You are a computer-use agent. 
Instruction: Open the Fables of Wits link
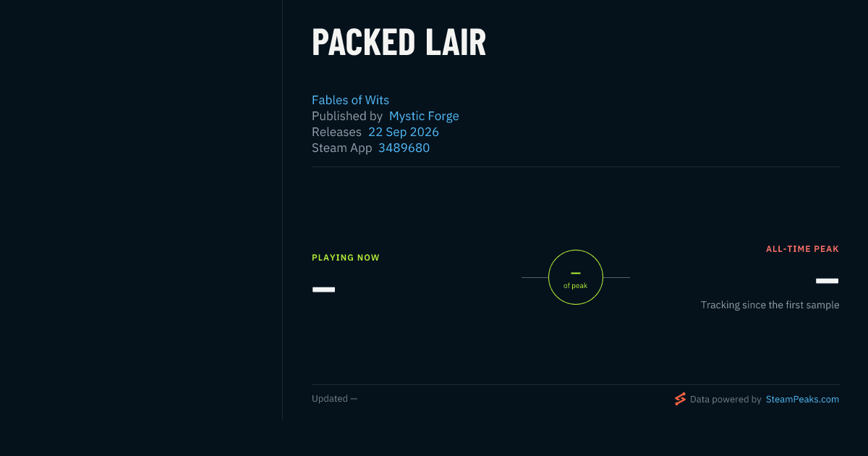tap(350, 100)
